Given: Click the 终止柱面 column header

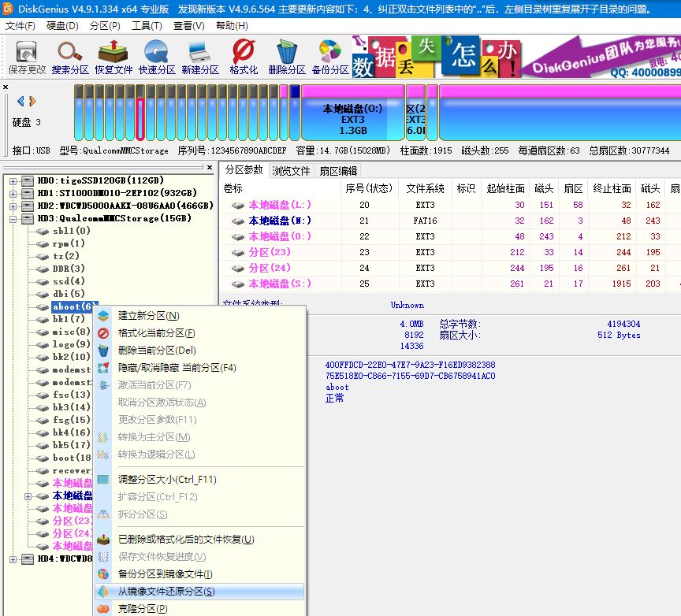Looking at the screenshot, I should (x=612, y=188).
